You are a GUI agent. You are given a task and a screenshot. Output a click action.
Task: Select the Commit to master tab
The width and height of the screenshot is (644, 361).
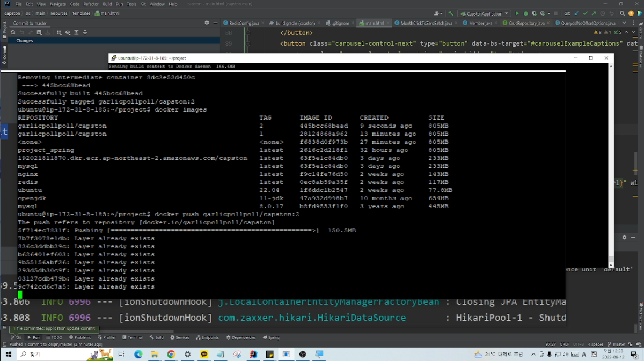30,23
